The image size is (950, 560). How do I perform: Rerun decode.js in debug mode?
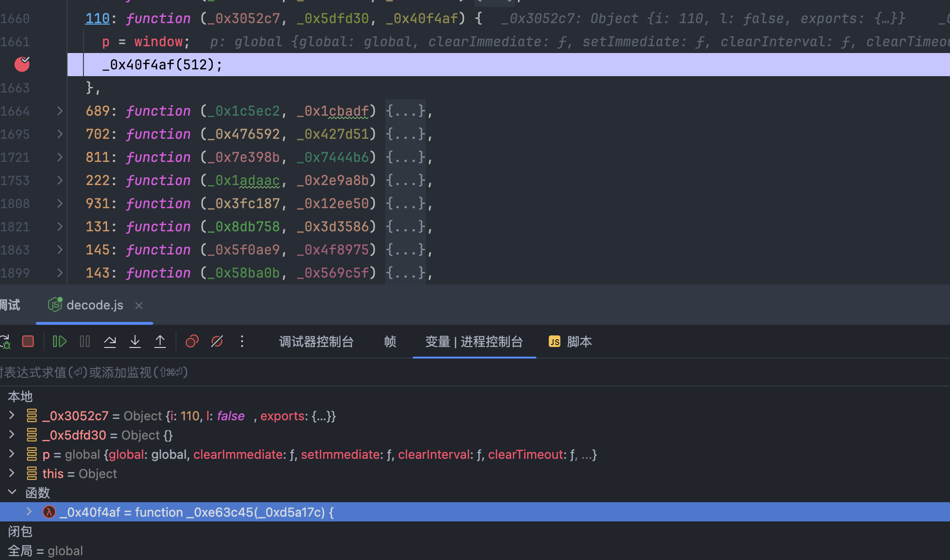(x=6, y=342)
